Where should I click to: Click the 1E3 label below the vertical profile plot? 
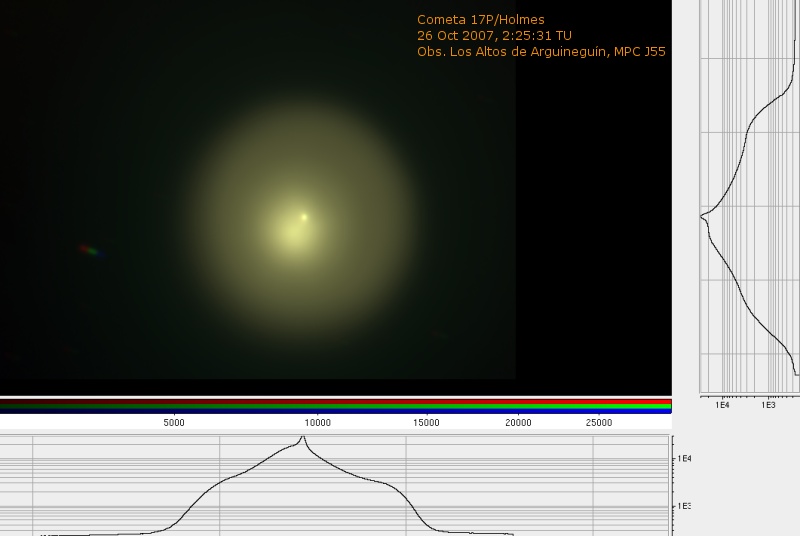(x=768, y=405)
